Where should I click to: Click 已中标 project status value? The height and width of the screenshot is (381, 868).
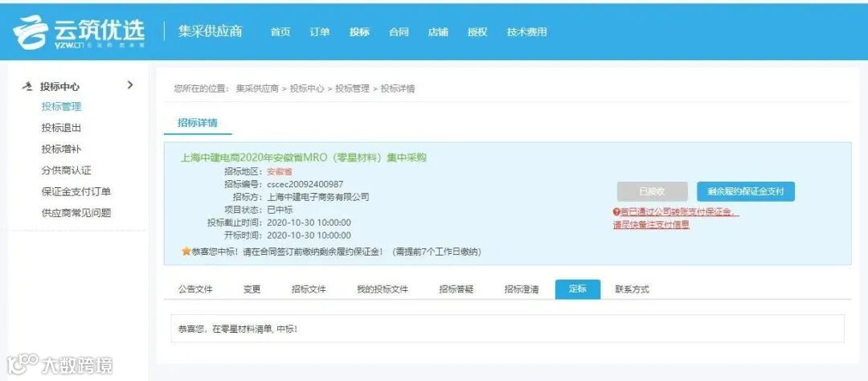tap(280, 210)
